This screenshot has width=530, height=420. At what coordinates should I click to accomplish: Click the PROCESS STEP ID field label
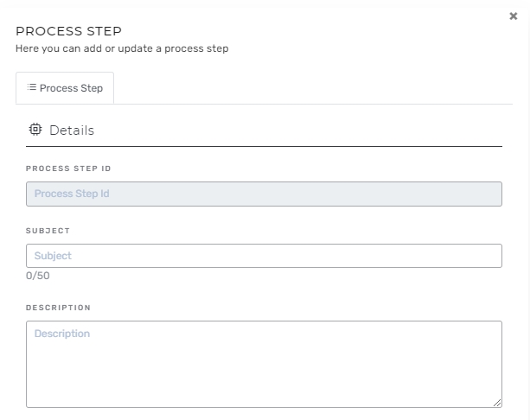[x=68, y=169]
